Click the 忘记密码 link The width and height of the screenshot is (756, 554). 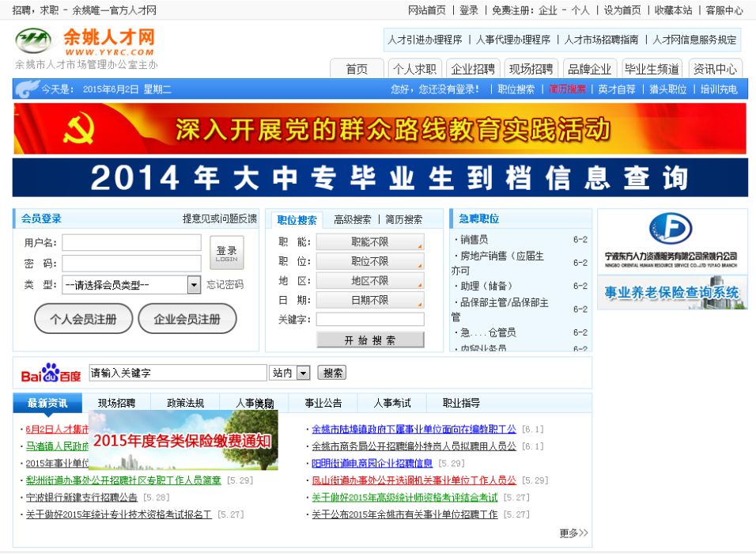pyautogui.click(x=225, y=285)
